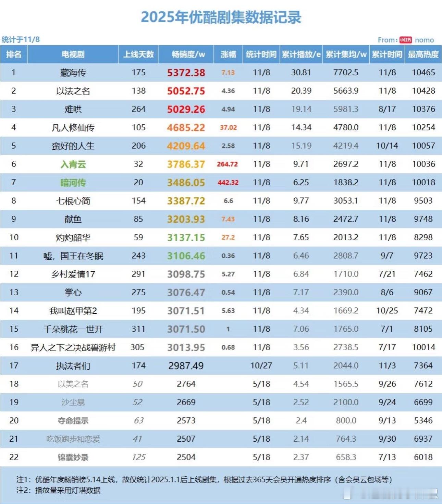
Task: Click the 最高热度 column header
Action: [x=423, y=54]
